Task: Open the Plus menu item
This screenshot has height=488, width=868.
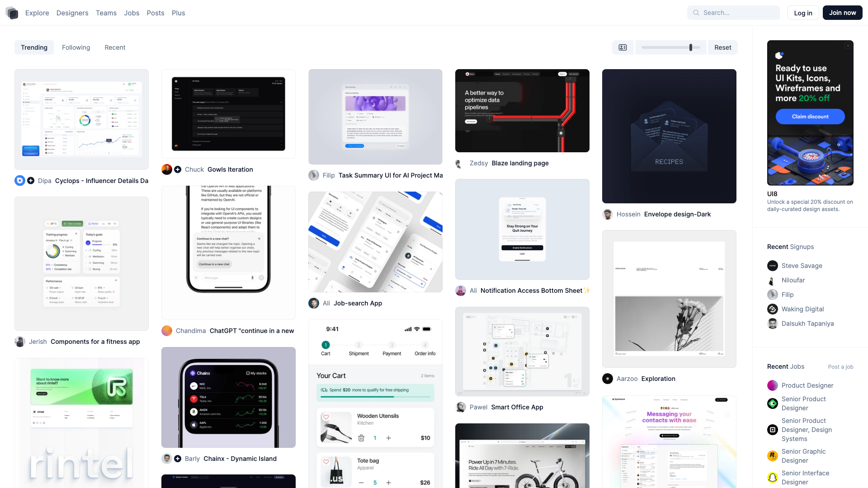Action: tap(178, 13)
